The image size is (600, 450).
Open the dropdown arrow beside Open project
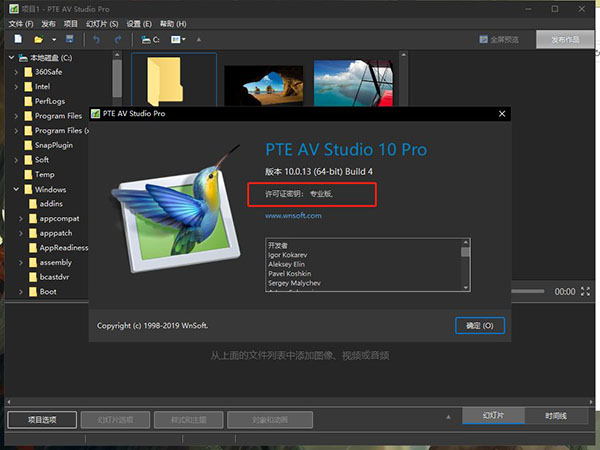(53, 40)
